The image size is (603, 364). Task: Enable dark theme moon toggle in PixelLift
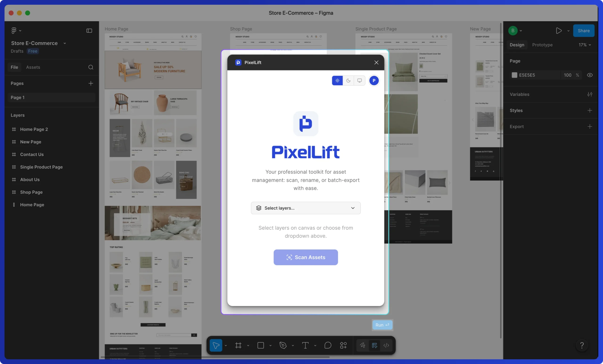click(x=348, y=81)
